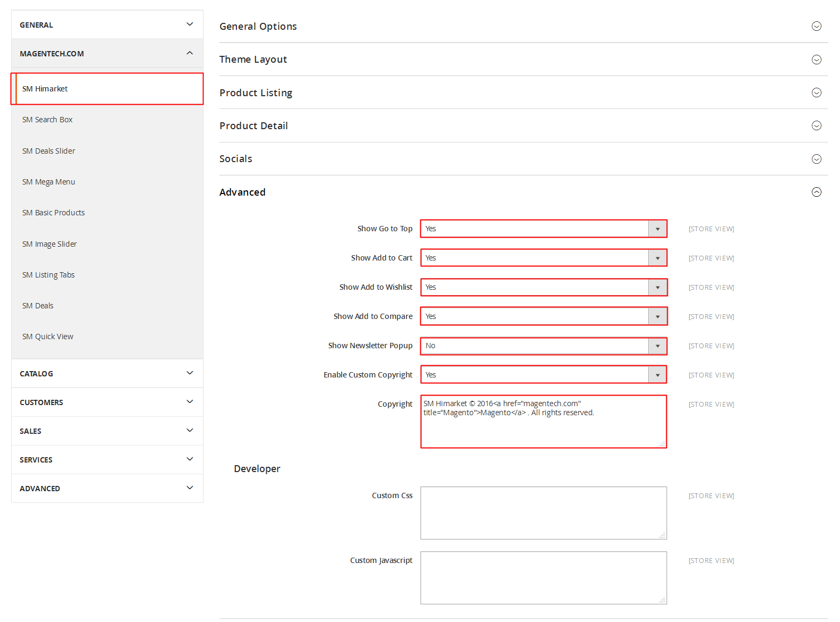Screen dimensions: 840x622
Task: Click the Enable Custom Copyright label
Action: click(x=368, y=375)
